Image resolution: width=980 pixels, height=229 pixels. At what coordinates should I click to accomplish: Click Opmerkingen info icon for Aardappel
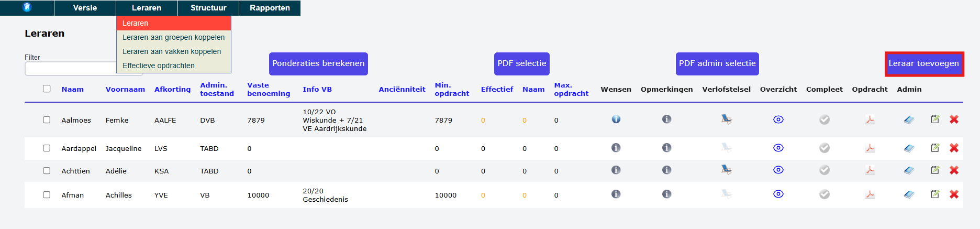[666, 148]
